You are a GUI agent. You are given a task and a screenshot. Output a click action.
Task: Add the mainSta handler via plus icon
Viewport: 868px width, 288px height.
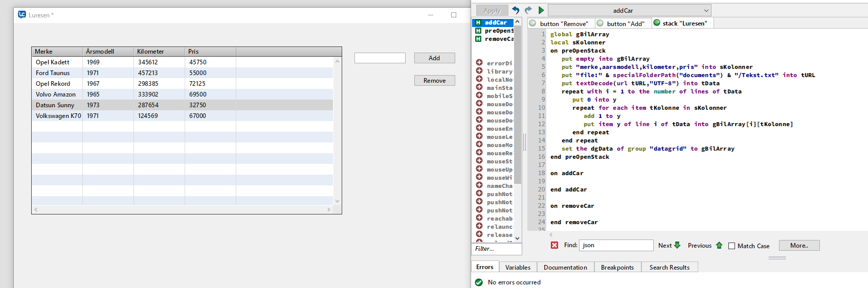[479, 87]
